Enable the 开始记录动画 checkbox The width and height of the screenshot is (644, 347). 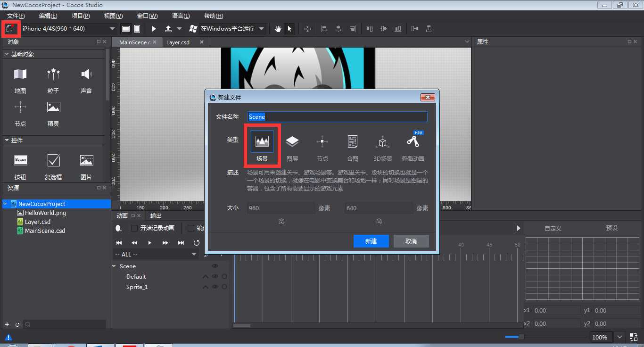[134, 228]
